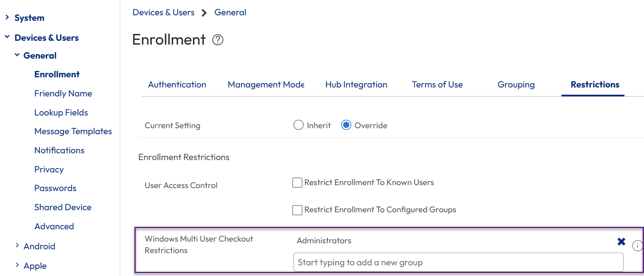
Task: Go to the Terms of Use tab
Action: point(437,84)
